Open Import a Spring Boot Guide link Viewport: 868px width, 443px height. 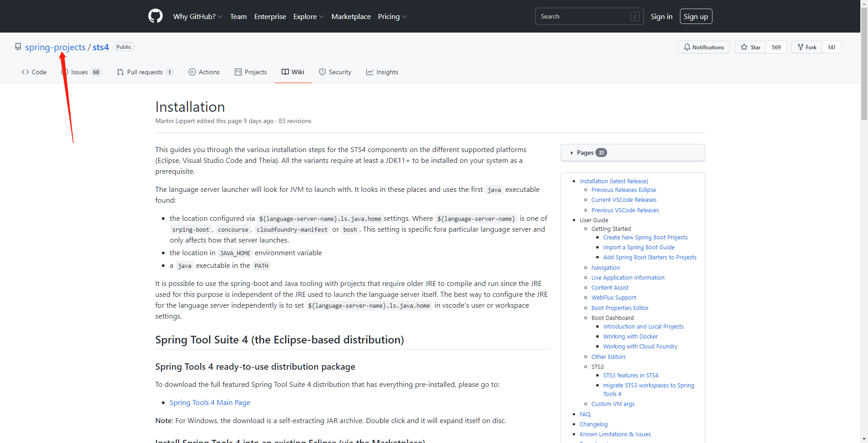tap(639, 247)
